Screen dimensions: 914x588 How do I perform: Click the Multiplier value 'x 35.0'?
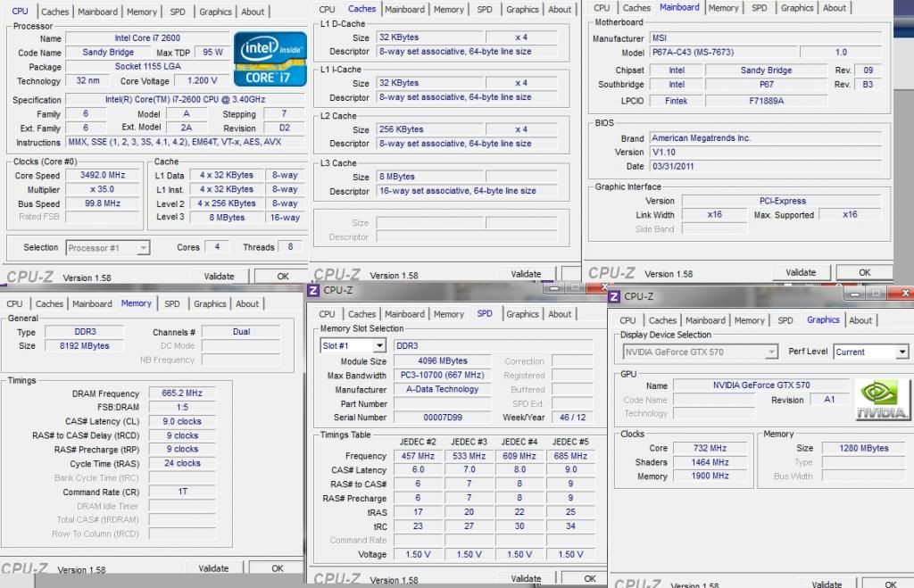click(x=103, y=189)
